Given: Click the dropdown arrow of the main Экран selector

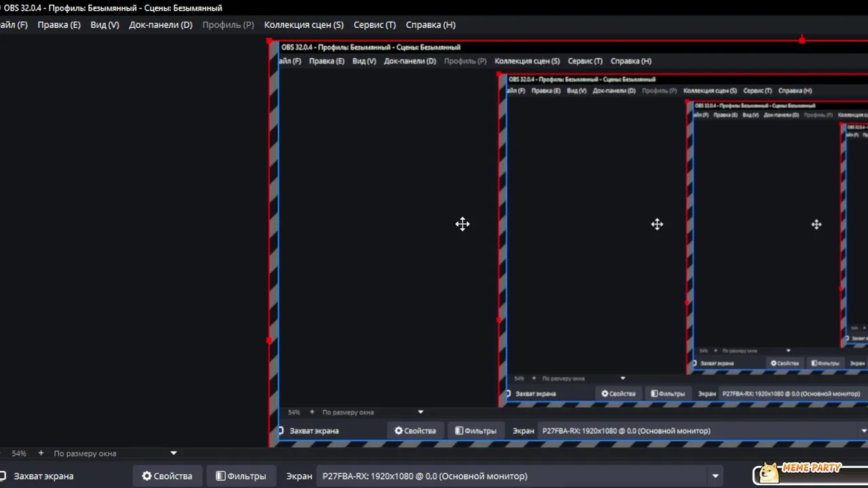Looking at the screenshot, I should click(x=715, y=476).
